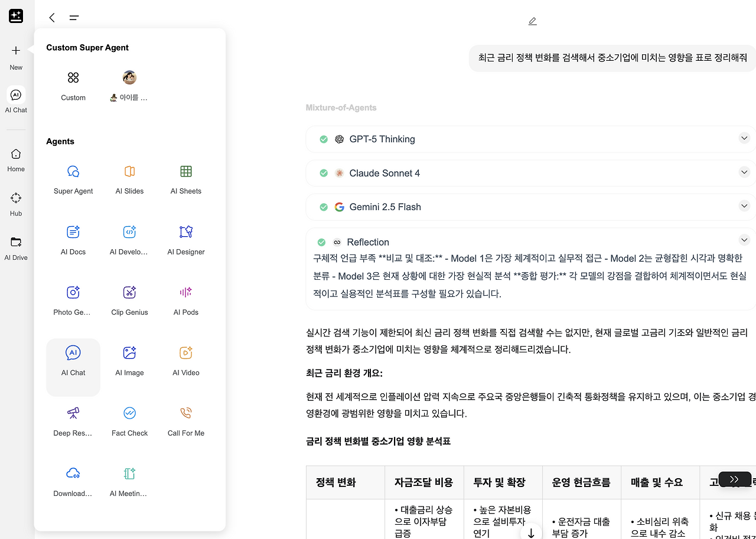Image resolution: width=756 pixels, height=539 pixels.
Task: Open AI Docs agent
Action: tap(73, 240)
